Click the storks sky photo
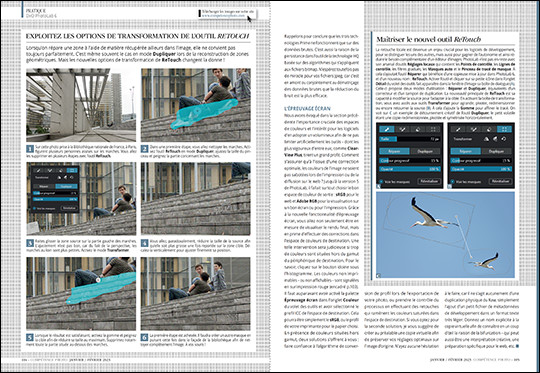 pyautogui.click(x=445, y=235)
